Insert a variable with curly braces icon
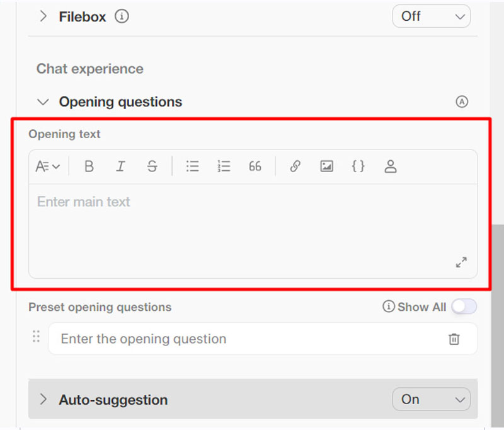This screenshot has width=504, height=430. (x=358, y=166)
